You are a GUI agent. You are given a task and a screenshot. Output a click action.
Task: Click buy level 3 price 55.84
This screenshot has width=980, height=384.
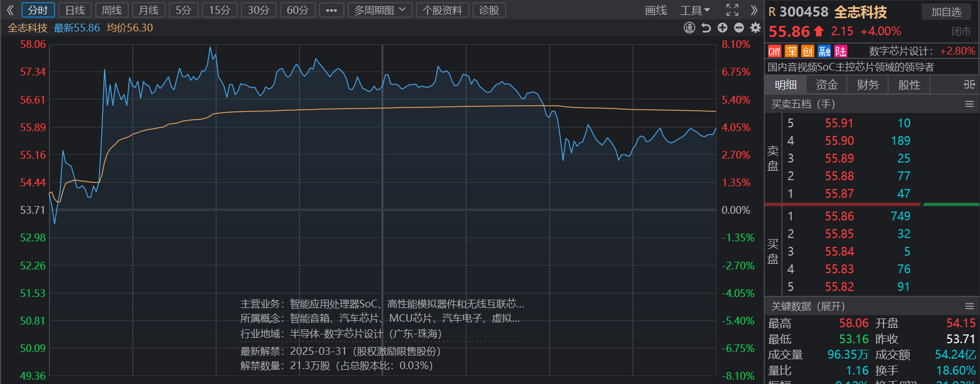(x=839, y=252)
